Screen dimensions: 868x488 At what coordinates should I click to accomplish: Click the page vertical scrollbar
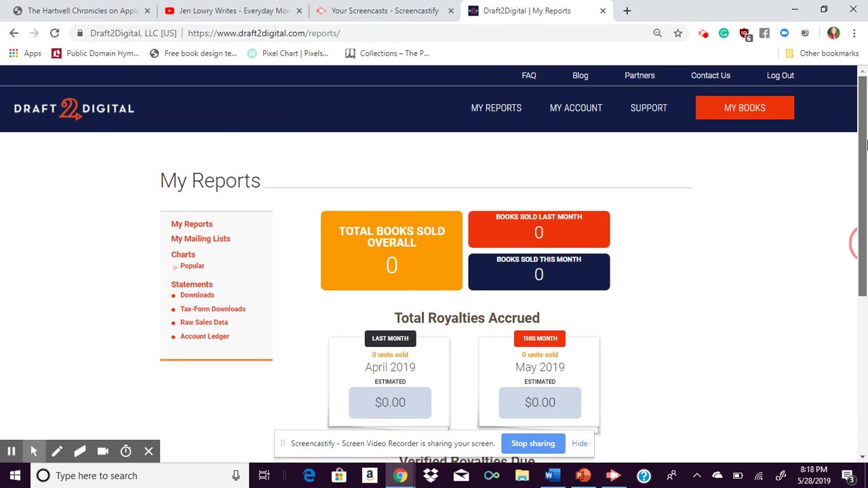(863, 186)
